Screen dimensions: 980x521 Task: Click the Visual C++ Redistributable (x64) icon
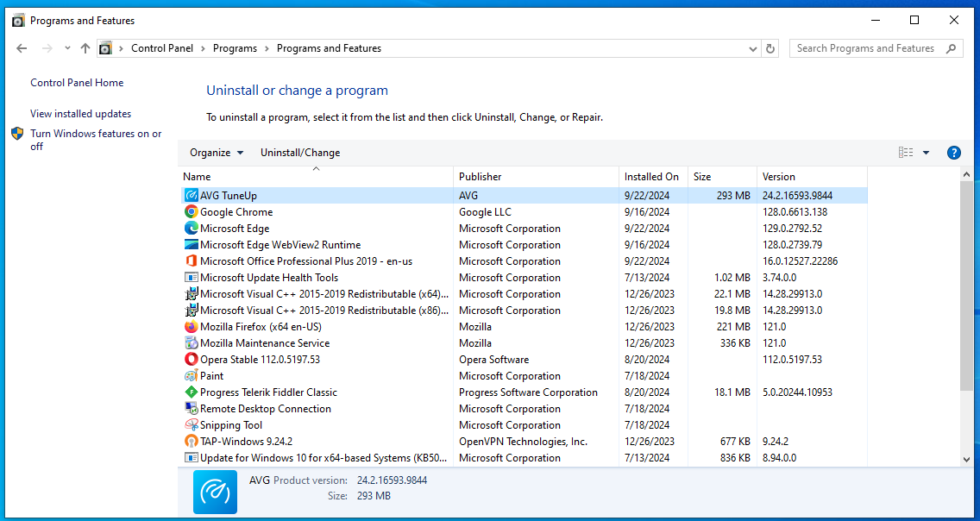coord(192,293)
